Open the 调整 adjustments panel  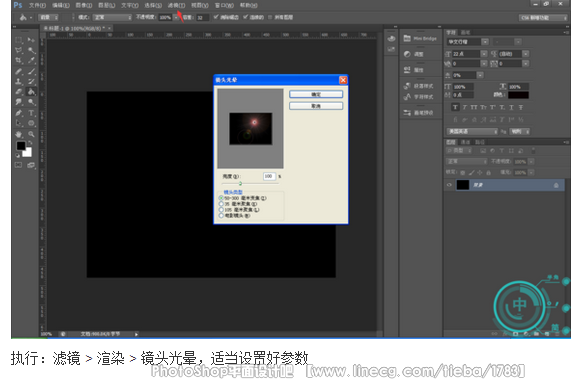(x=414, y=54)
